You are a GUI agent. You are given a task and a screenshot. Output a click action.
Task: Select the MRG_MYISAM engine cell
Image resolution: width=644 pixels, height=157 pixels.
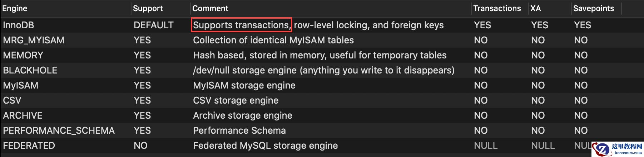(34, 40)
